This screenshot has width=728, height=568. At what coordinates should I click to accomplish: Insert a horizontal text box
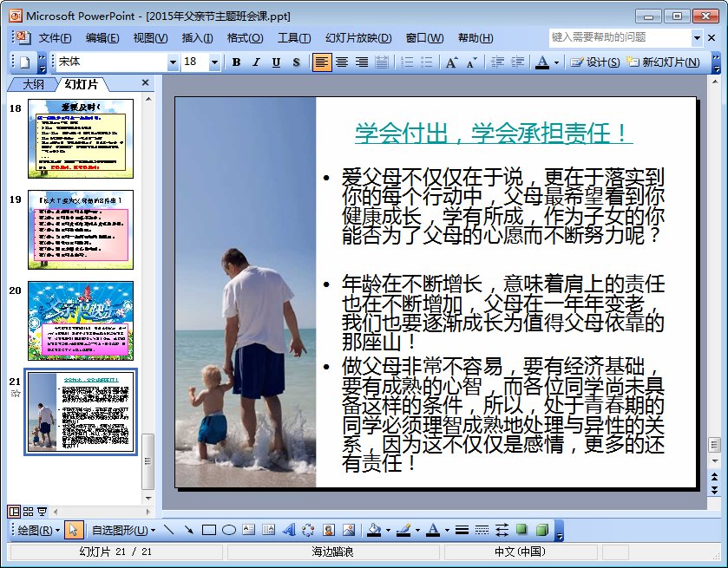pyautogui.click(x=249, y=530)
